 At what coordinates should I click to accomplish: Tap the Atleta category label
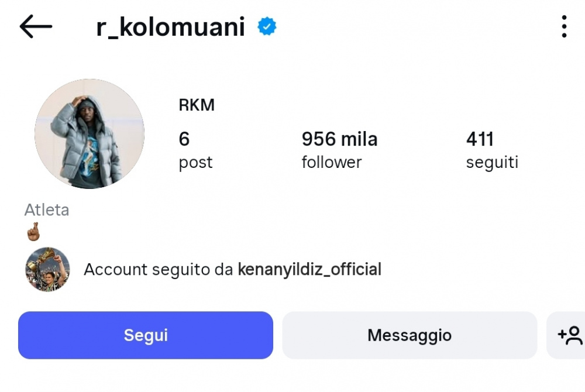tap(47, 209)
